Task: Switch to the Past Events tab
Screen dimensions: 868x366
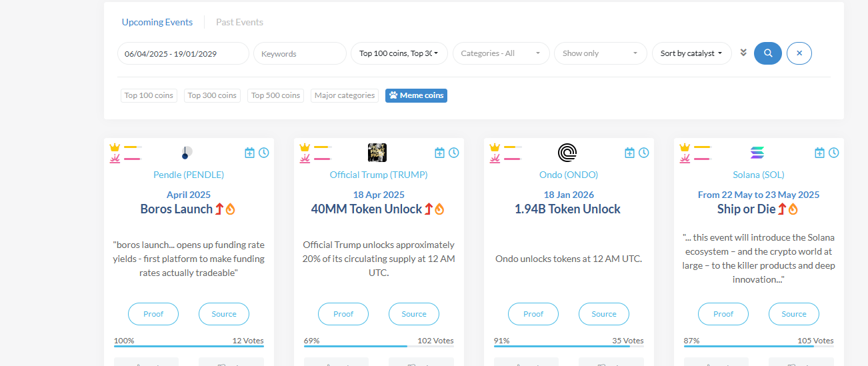Action: (x=239, y=22)
